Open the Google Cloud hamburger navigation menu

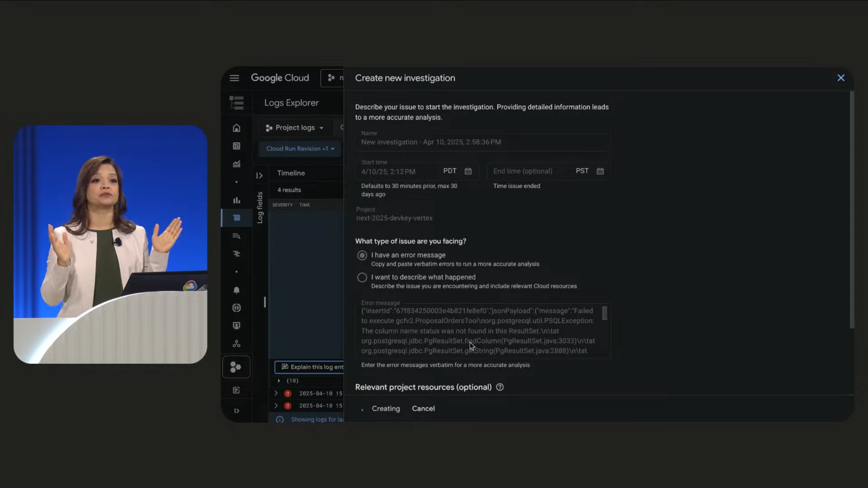coord(234,78)
